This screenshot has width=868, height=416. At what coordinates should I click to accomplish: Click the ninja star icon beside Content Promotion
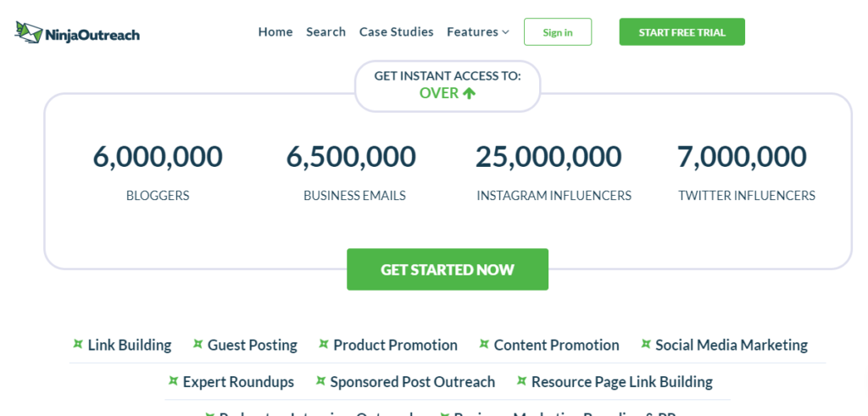(x=484, y=344)
